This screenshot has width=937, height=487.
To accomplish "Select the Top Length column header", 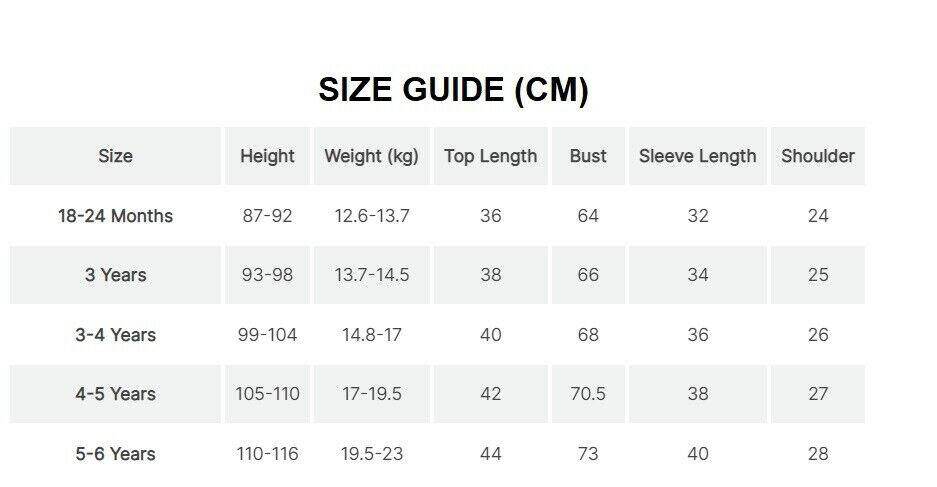I will click(x=490, y=156).
